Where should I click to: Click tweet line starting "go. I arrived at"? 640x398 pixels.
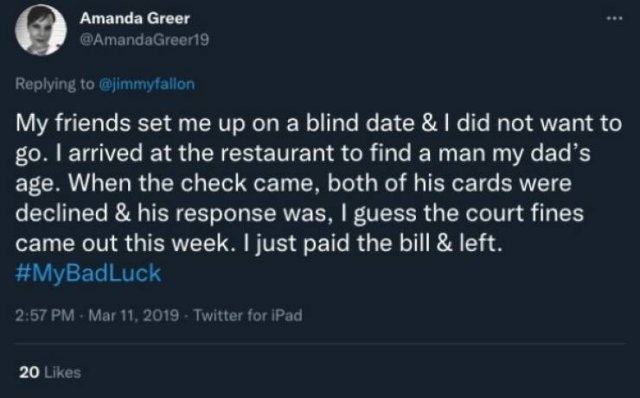coord(303,153)
